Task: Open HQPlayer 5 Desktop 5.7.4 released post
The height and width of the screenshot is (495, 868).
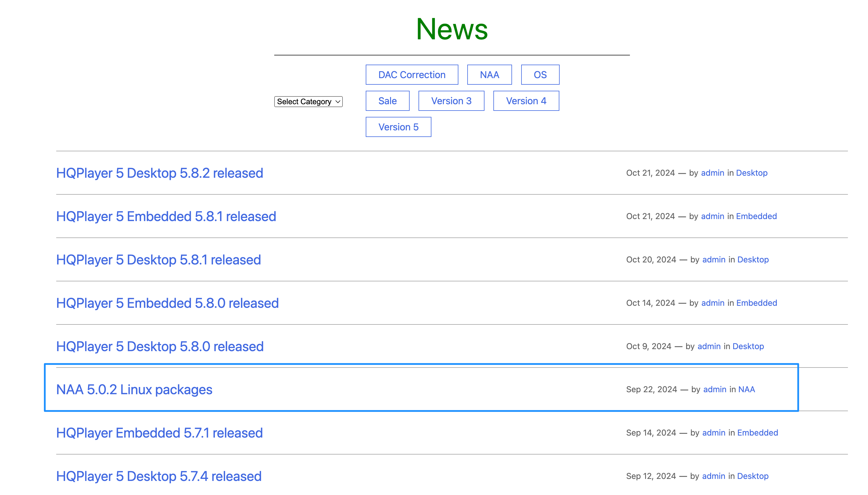Action: (159, 476)
